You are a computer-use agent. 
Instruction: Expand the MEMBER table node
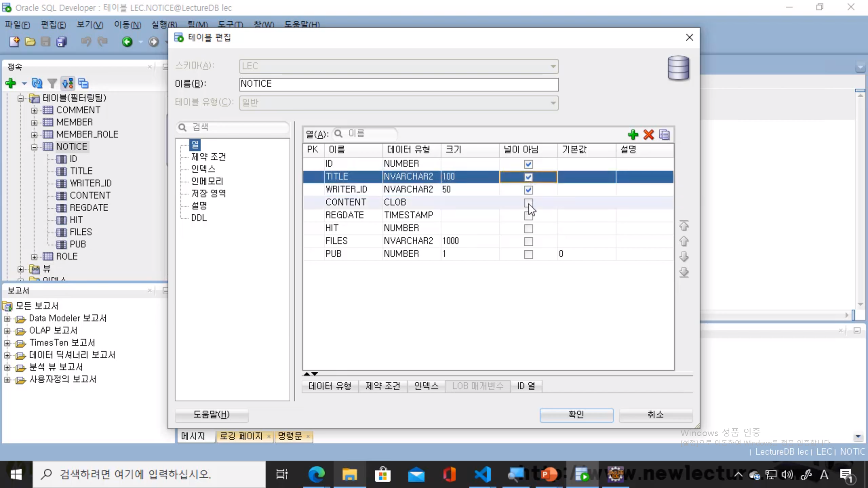tap(34, 122)
